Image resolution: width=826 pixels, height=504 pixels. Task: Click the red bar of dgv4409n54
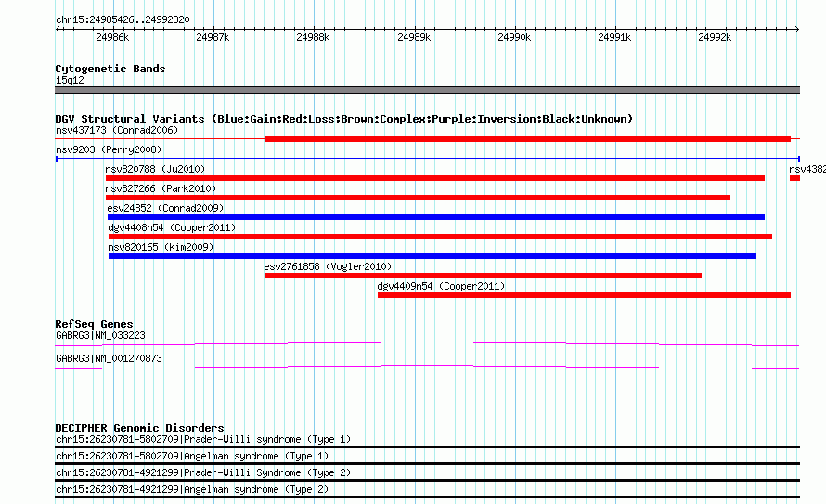584,295
